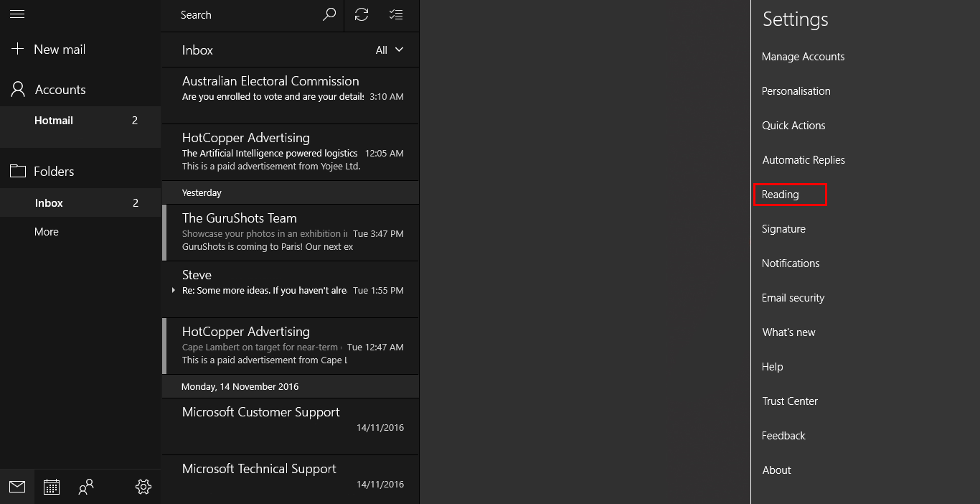The width and height of the screenshot is (980, 504).
Task: Open About in settings pane
Action: (776, 470)
